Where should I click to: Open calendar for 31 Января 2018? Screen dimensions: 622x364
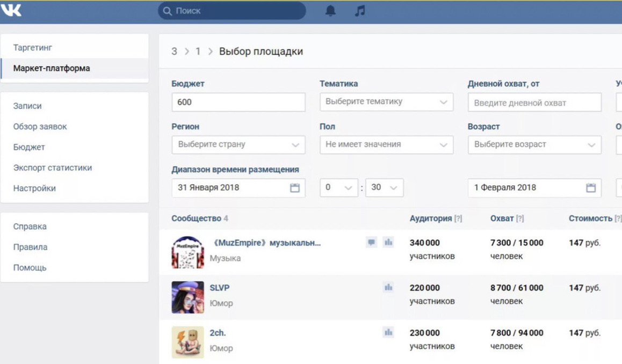pyautogui.click(x=295, y=187)
